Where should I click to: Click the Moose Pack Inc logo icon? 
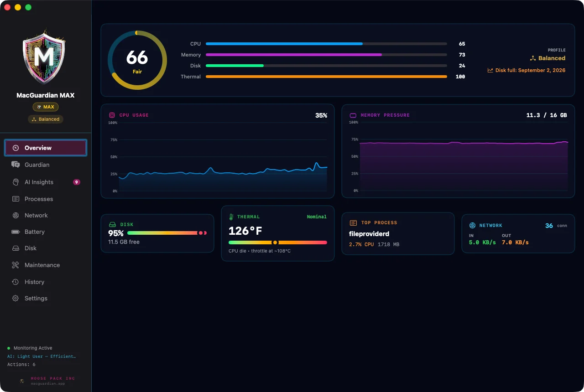(x=22, y=381)
